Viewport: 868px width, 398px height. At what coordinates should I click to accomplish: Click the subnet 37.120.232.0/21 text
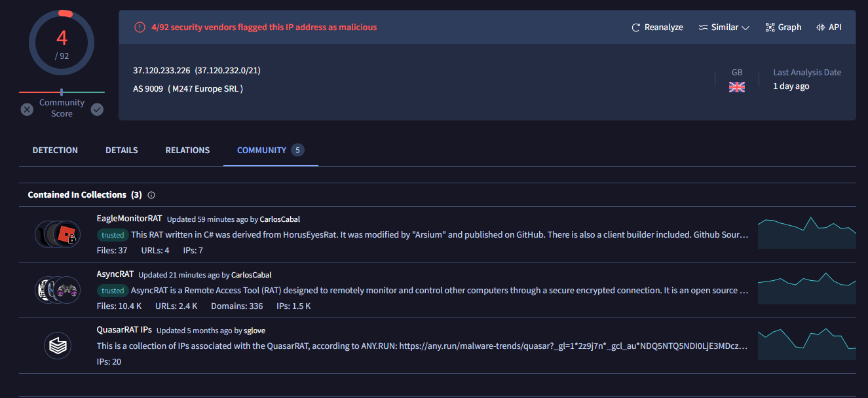tap(228, 70)
